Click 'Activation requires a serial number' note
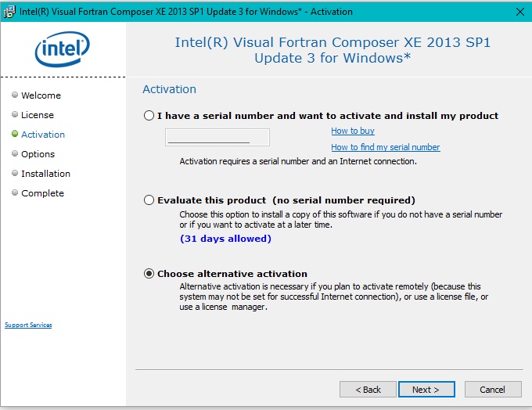The height and width of the screenshot is (410, 532). coord(298,161)
